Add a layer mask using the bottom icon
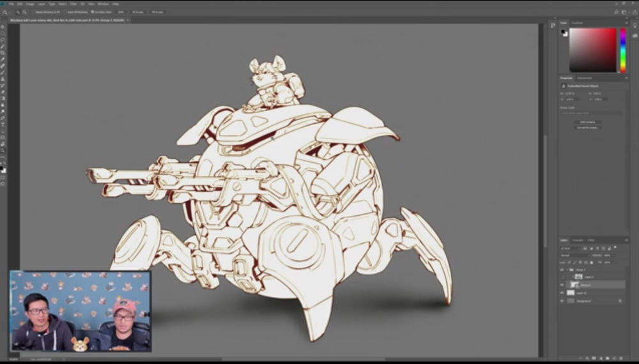639x364 pixels. 593,358
